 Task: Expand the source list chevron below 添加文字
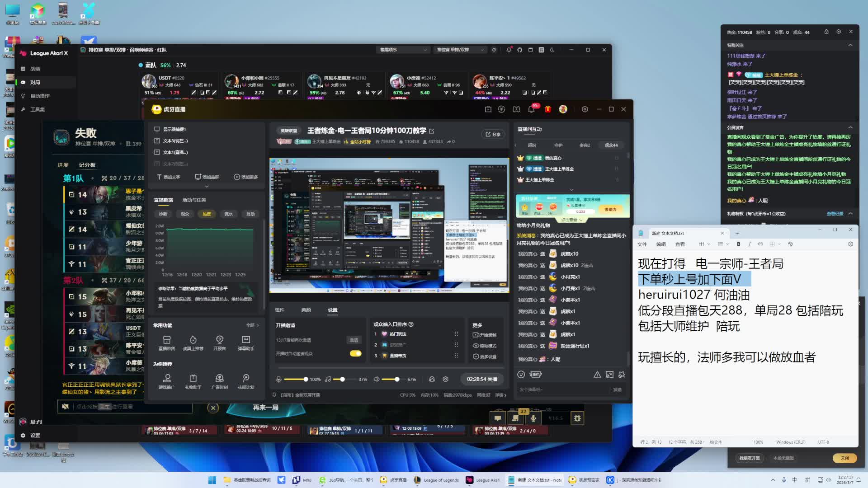(x=207, y=187)
